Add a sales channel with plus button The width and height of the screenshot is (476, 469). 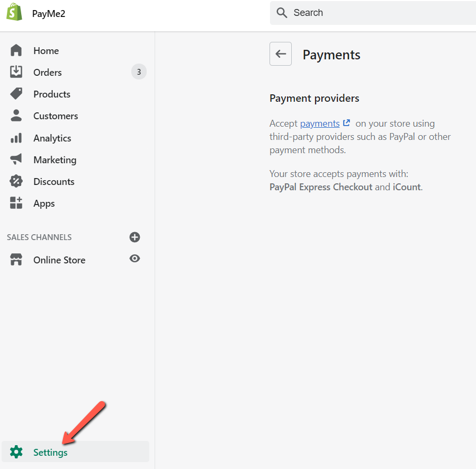click(x=135, y=237)
